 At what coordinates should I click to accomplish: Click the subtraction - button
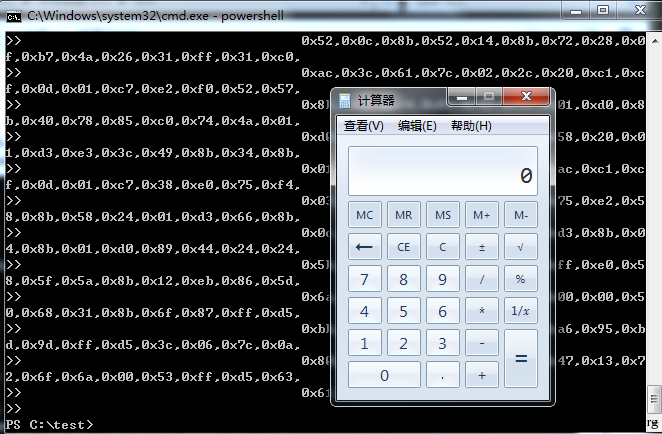pyautogui.click(x=482, y=343)
